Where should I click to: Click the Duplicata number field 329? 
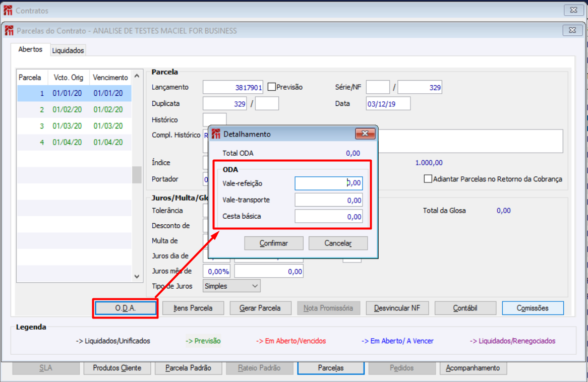[x=224, y=103]
